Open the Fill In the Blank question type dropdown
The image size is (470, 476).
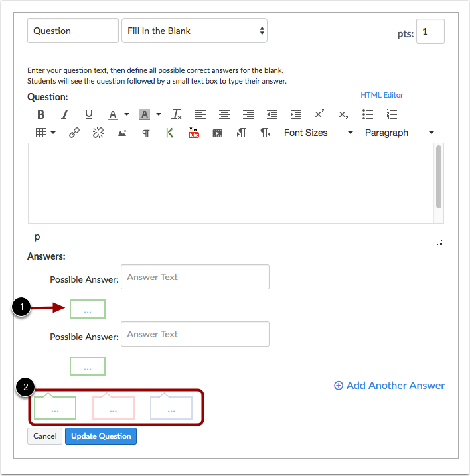195,31
